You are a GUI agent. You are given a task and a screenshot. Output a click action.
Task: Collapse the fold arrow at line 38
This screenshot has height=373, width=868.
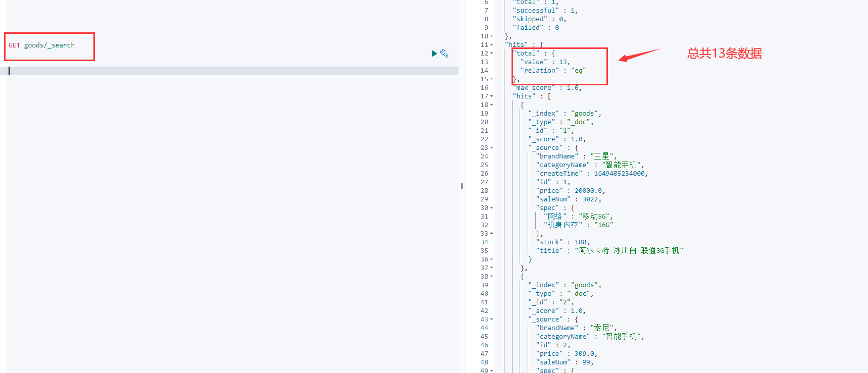492,277
